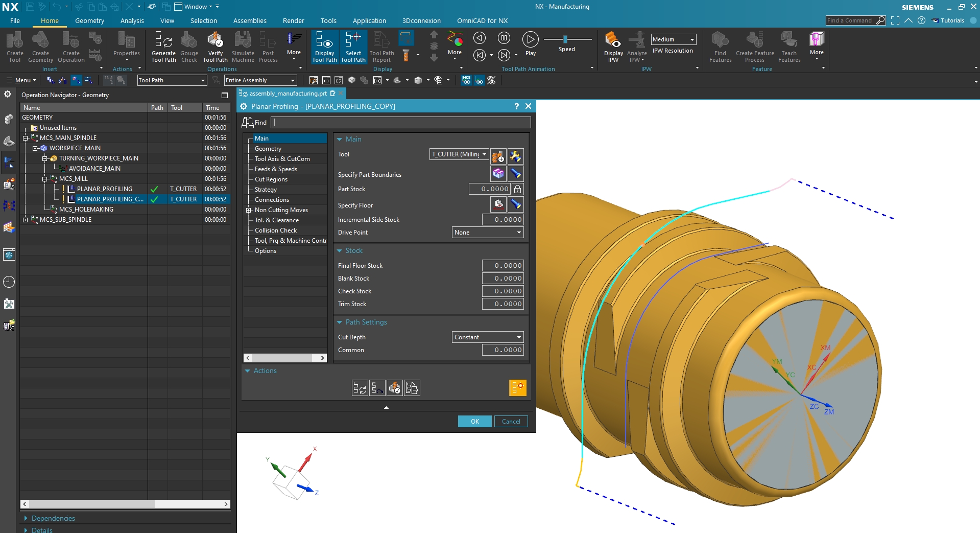Open the Analysis ribbon tab
The height and width of the screenshot is (533, 980).
132,21
